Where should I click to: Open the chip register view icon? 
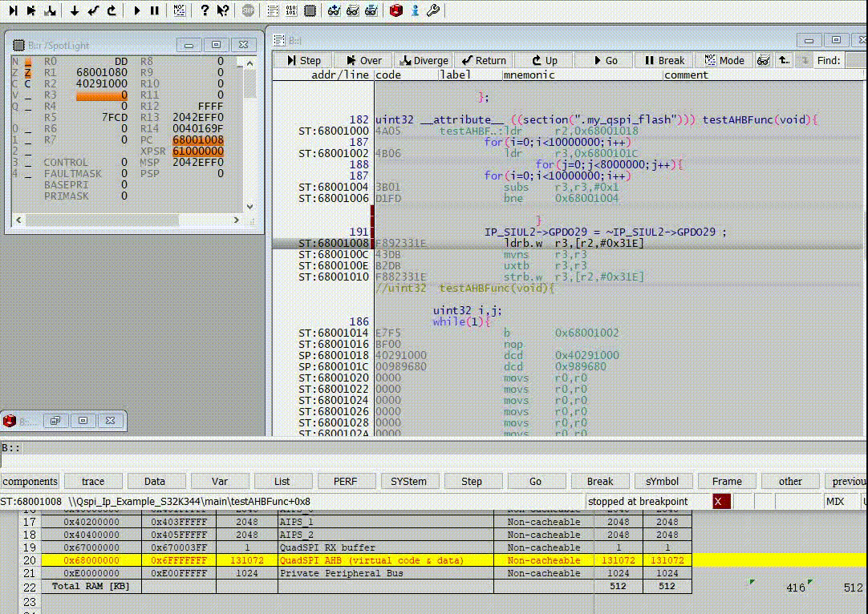[x=310, y=10]
